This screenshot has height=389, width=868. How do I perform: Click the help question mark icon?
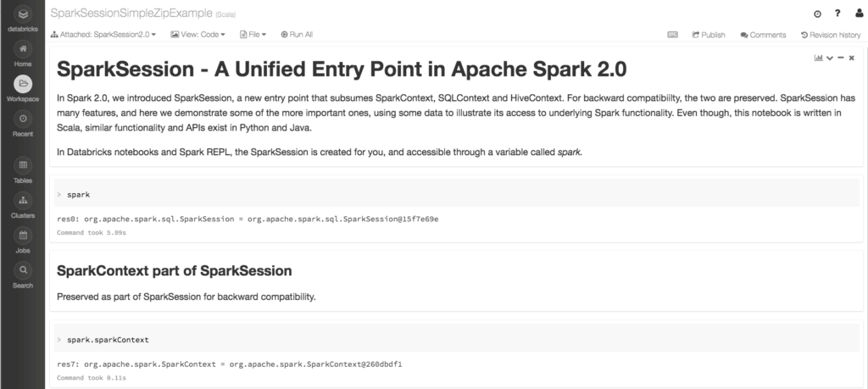(837, 14)
